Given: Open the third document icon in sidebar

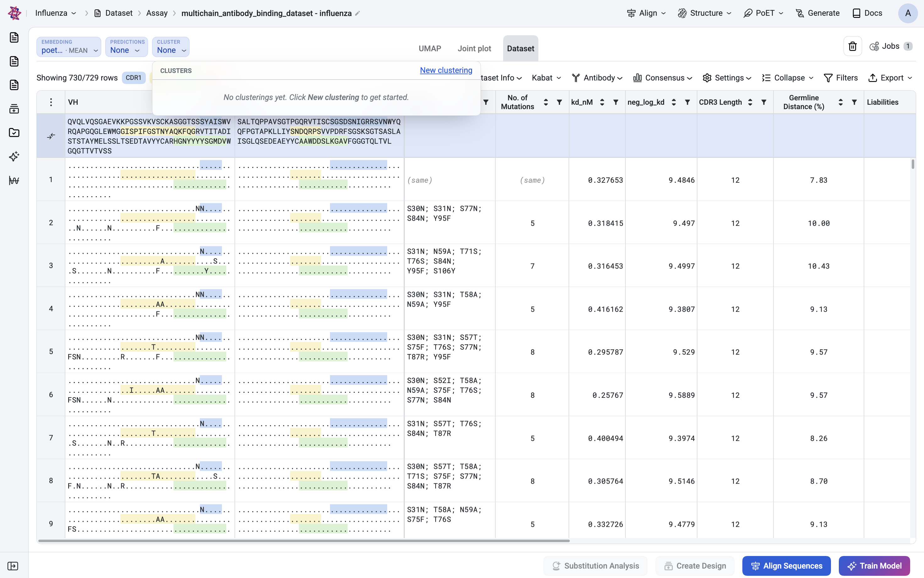Looking at the screenshot, I should [14, 85].
